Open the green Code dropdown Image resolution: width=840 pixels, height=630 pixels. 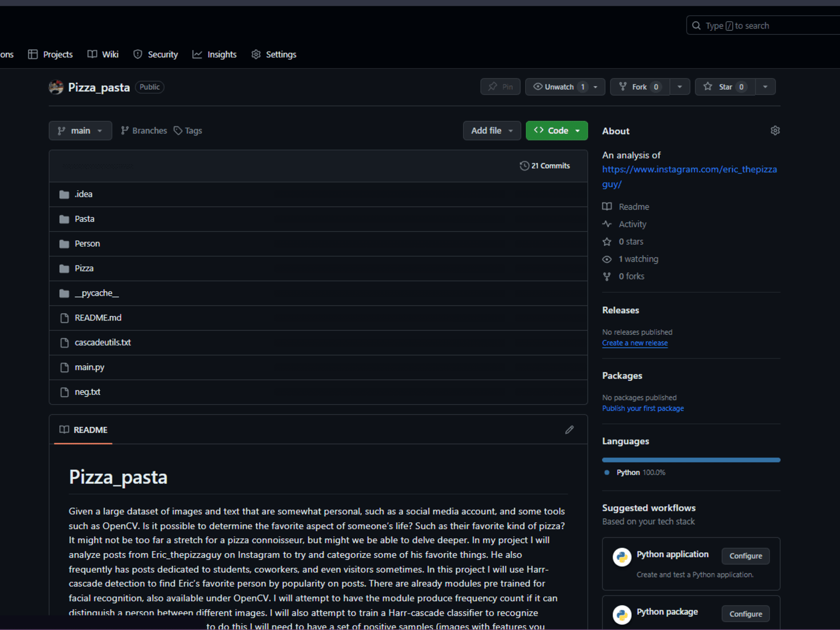pos(557,130)
